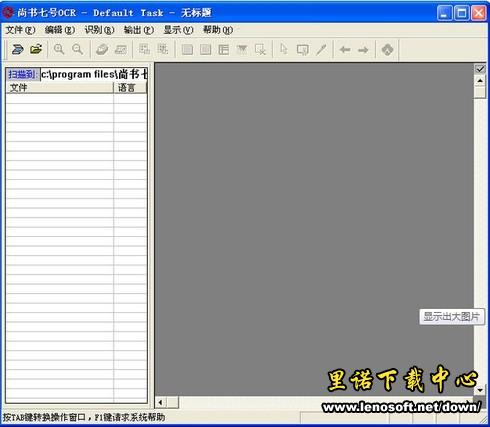Click the left arrow previous page icon
This screenshot has height=427, width=490.
coord(345,50)
